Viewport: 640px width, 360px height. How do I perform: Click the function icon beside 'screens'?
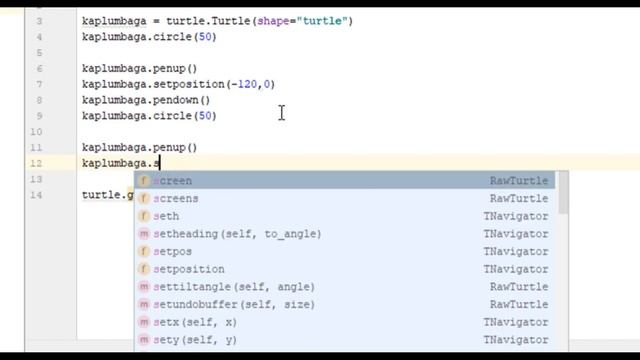tap(144, 198)
